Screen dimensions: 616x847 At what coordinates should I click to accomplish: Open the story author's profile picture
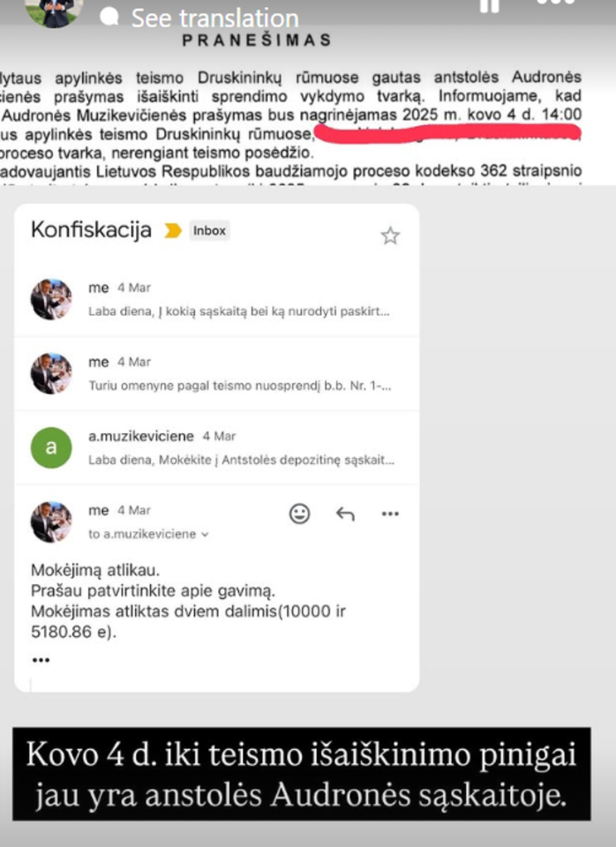(54, 11)
